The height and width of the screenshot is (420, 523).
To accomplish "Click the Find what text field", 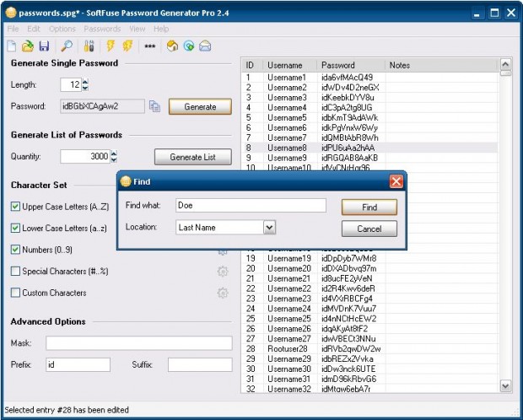I will (x=251, y=206).
